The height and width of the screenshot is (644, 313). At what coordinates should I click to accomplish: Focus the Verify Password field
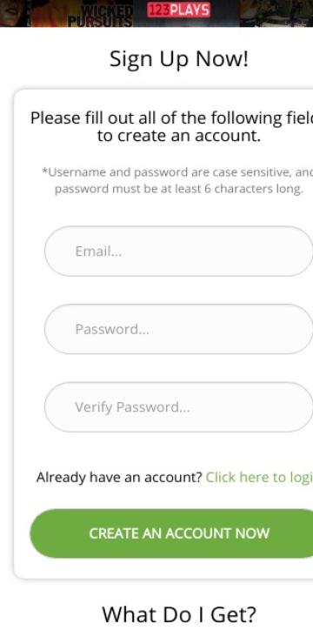click(x=178, y=407)
